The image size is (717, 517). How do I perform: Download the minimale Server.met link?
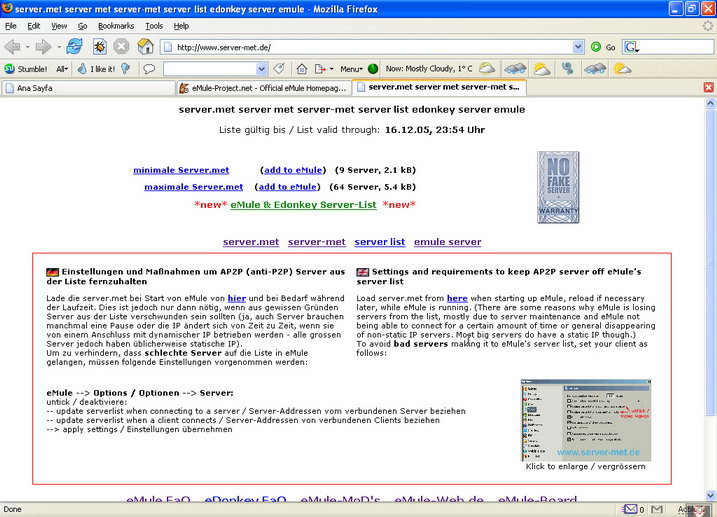tap(181, 171)
